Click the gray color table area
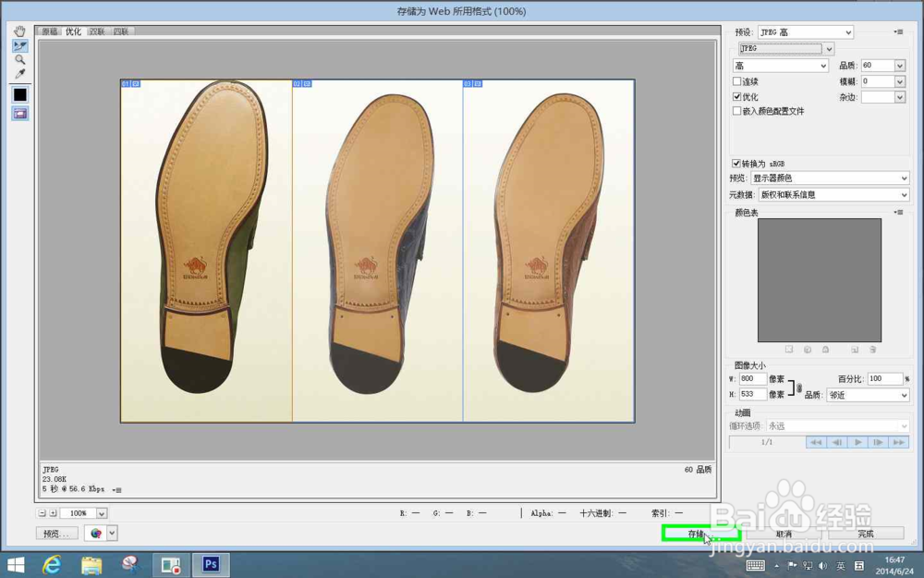 point(819,280)
